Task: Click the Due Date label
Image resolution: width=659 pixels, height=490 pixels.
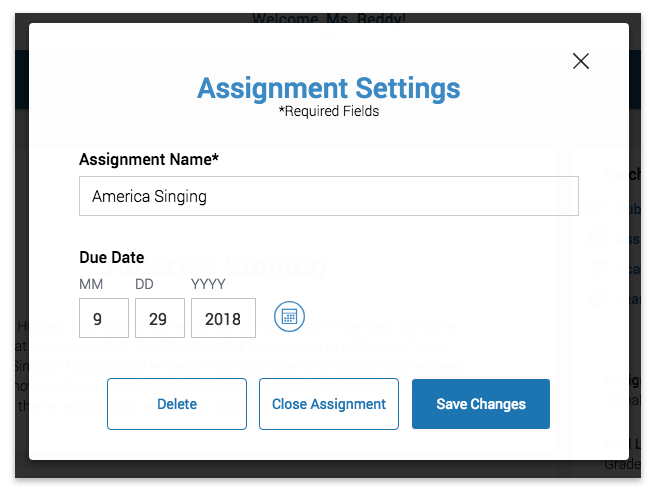Action: point(111,257)
